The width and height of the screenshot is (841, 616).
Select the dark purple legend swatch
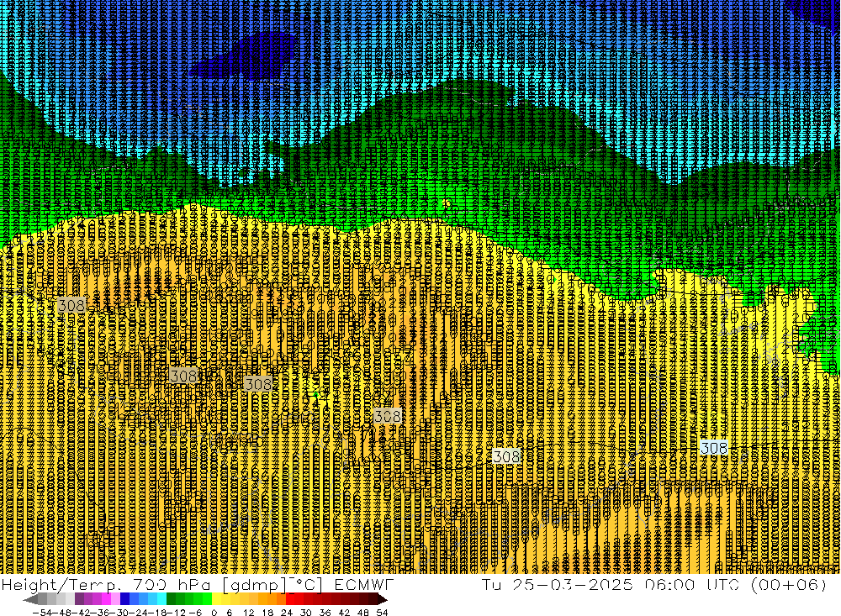pyautogui.click(x=79, y=599)
